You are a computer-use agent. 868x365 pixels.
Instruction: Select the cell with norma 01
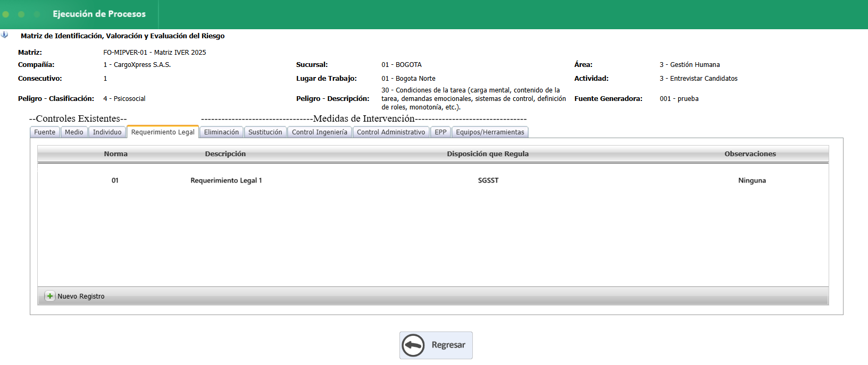pos(115,181)
